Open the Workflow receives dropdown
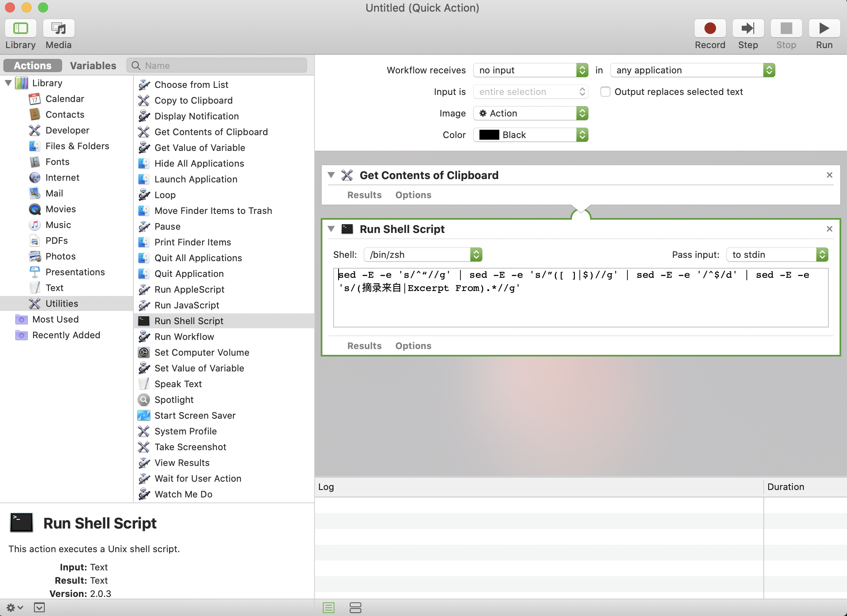Screen dimensions: 847x616 (530, 70)
